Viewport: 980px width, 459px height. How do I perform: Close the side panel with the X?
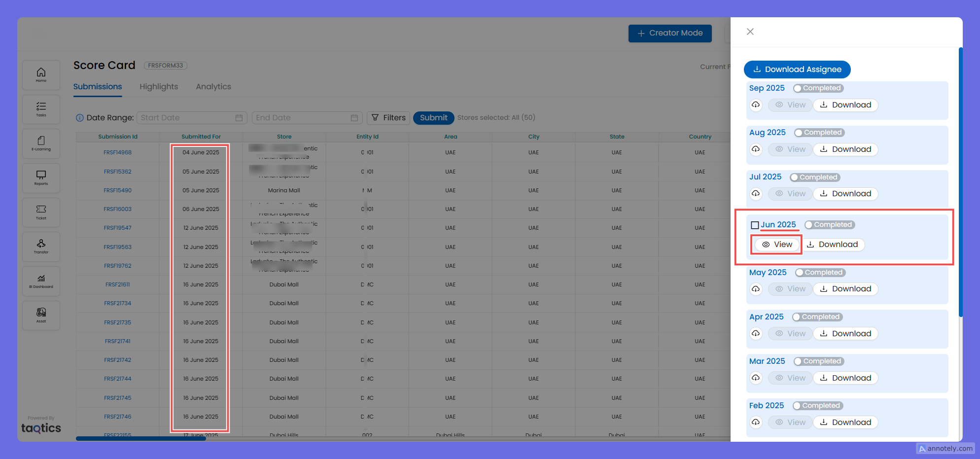[x=750, y=32]
